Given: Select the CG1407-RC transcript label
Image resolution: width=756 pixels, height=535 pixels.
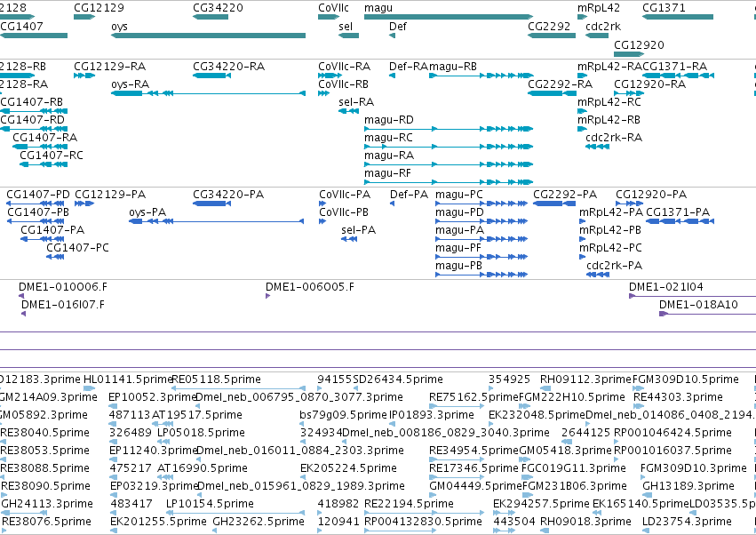Looking at the screenshot, I should click(52, 156).
